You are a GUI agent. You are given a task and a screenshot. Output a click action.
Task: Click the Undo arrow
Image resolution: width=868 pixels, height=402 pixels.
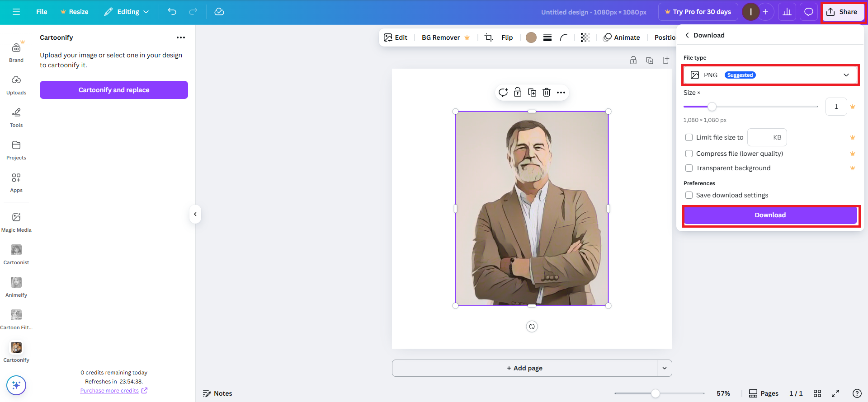click(172, 12)
